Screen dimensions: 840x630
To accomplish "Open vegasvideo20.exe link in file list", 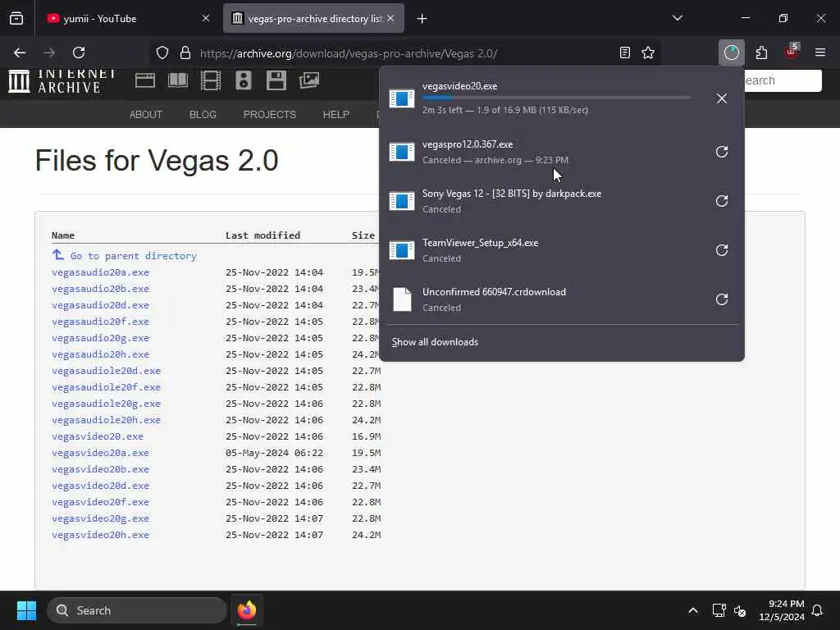I will tap(98, 436).
